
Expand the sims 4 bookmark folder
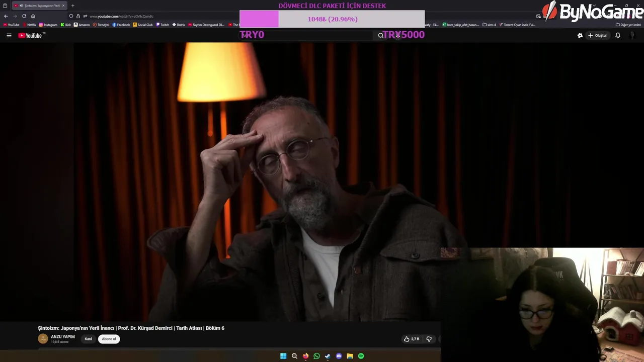tap(490, 25)
